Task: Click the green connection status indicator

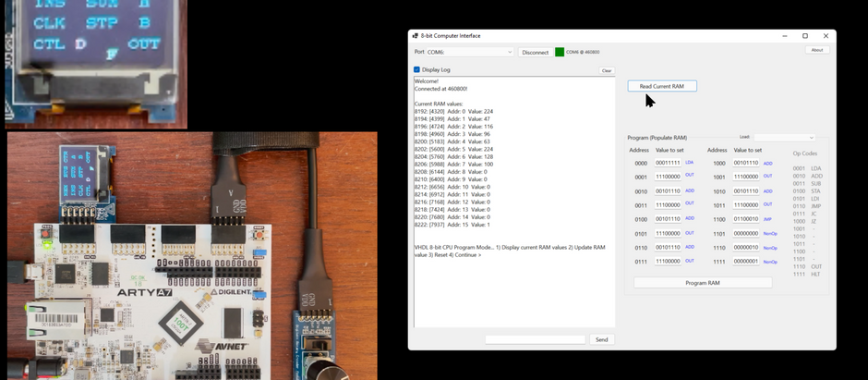Action: point(560,52)
